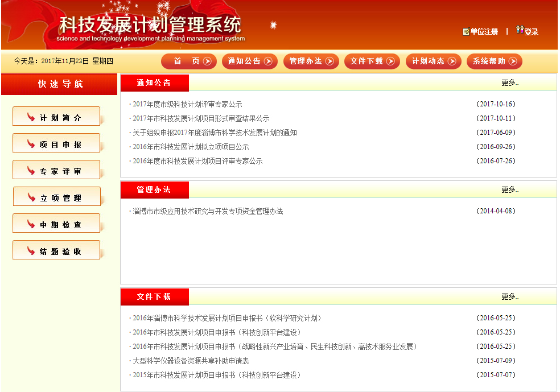Click the 单位注册 notepad icon
Viewport: 560px width, 392px height.
[x=466, y=32]
